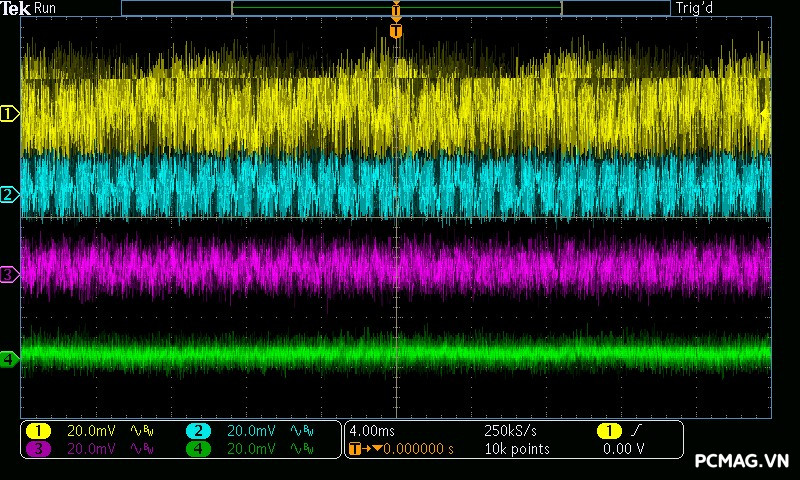The width and height of the screenshot is (800, 480).
Task: Select the 4.00ms horizontal timebase readout
Action: (x=372, y=431)
